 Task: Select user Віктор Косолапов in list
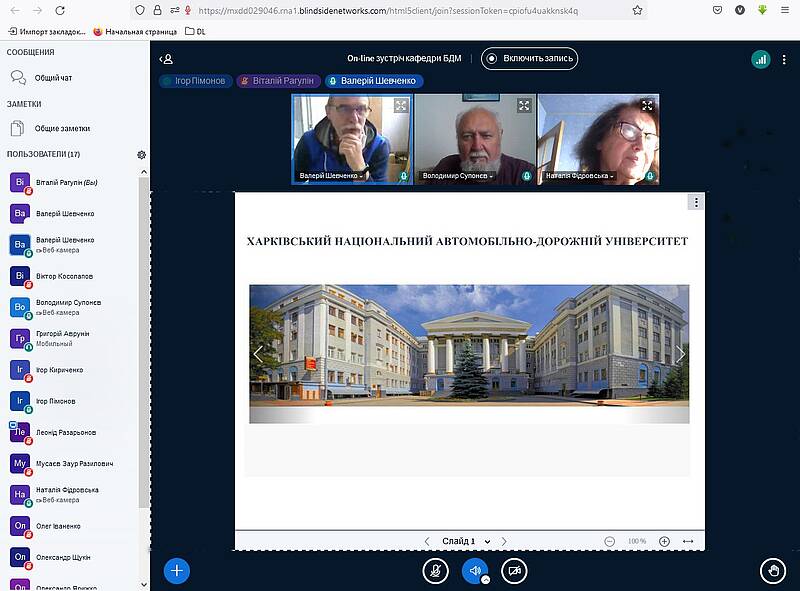point(72,277)
